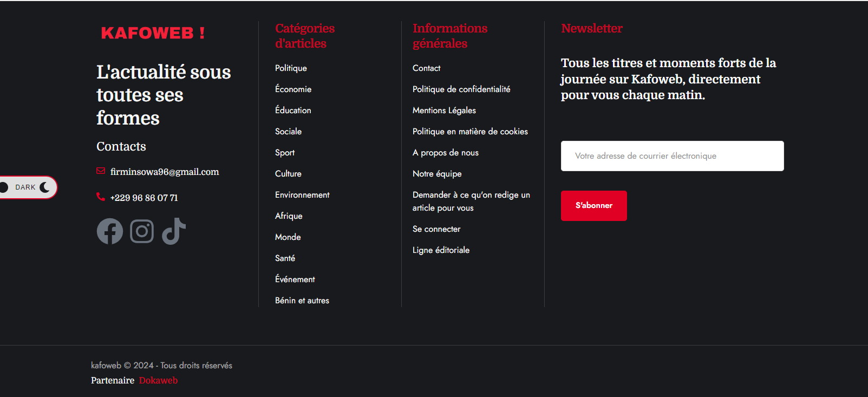Toggle the DARK mode switch
Image resolution: width=868 pixels, height=397 pixels.
(x=28, y=187)
